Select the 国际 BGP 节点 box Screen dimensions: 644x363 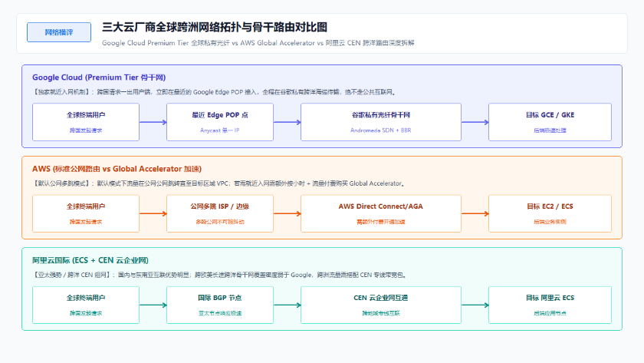click(220, 305)
